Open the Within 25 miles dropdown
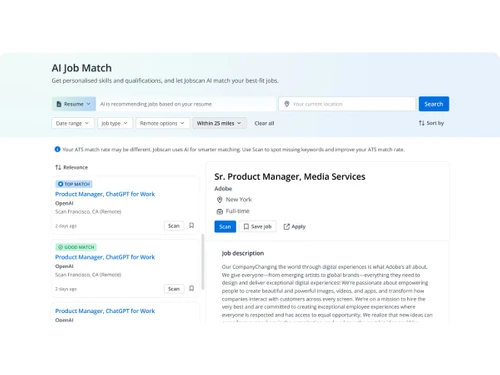 [219, 123]
